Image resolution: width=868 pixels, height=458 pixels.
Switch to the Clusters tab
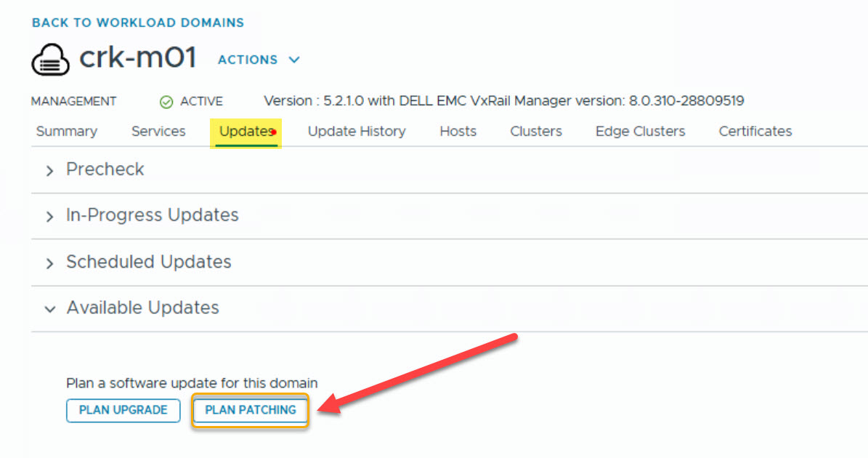(x=536, y=132)
